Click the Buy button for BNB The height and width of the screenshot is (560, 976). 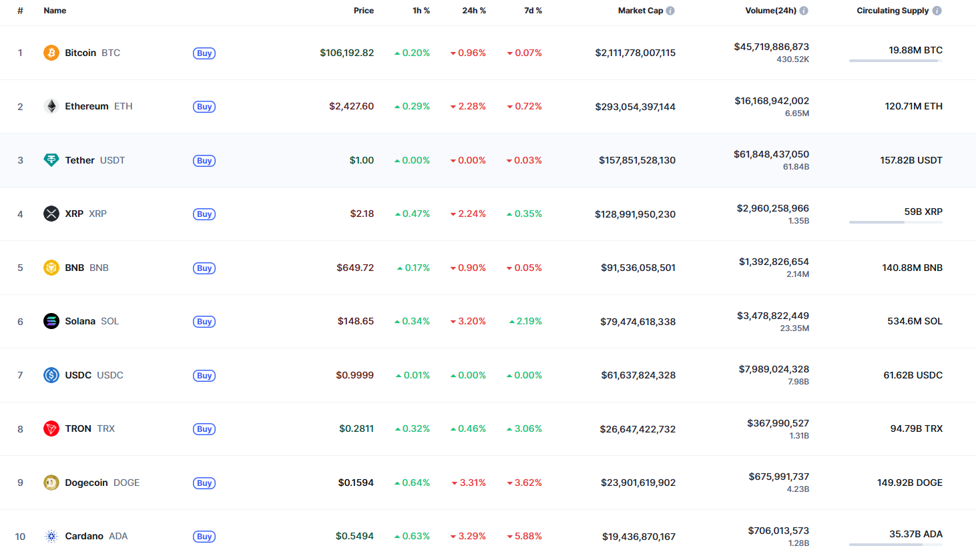[204, 268]
